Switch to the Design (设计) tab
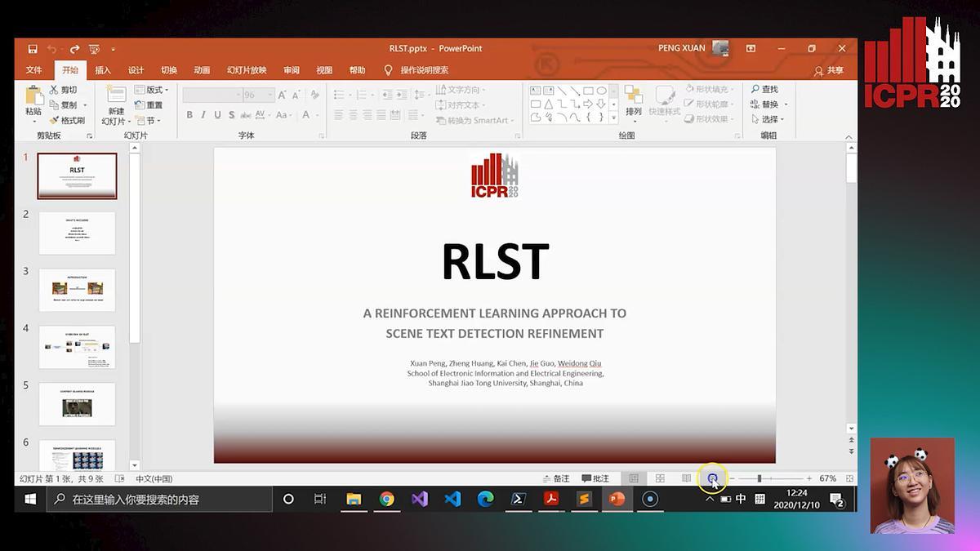980x551 pixels. tap(136, 70)
